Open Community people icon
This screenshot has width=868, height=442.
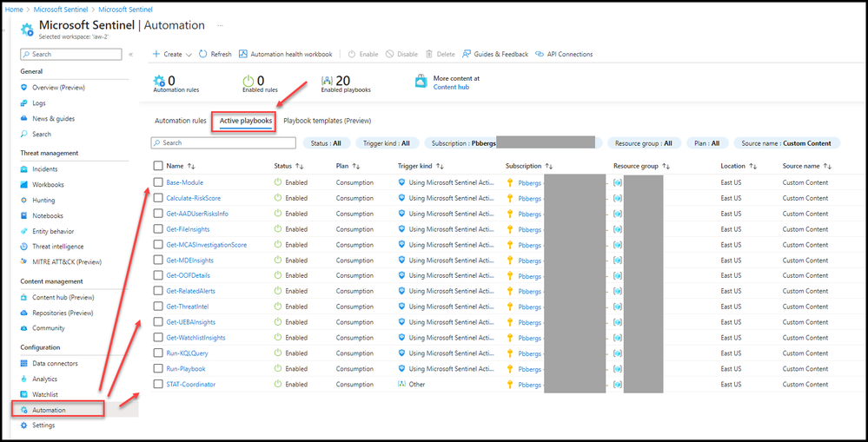pos(23,328)
